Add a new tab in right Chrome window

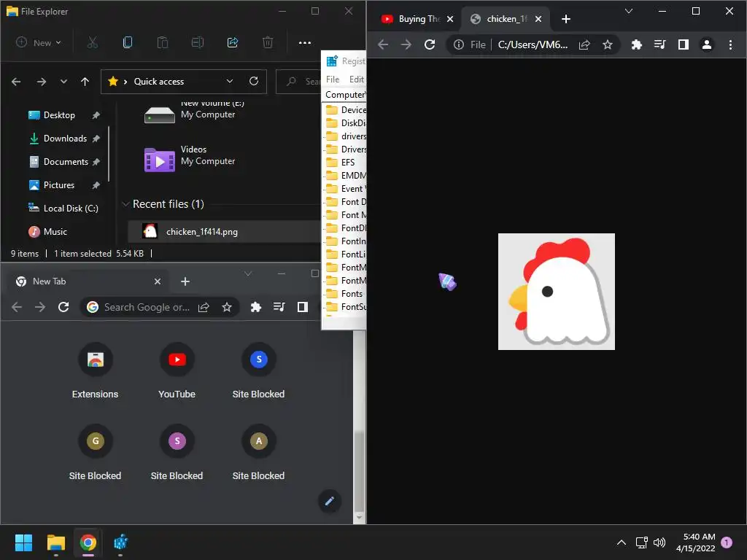566,19
